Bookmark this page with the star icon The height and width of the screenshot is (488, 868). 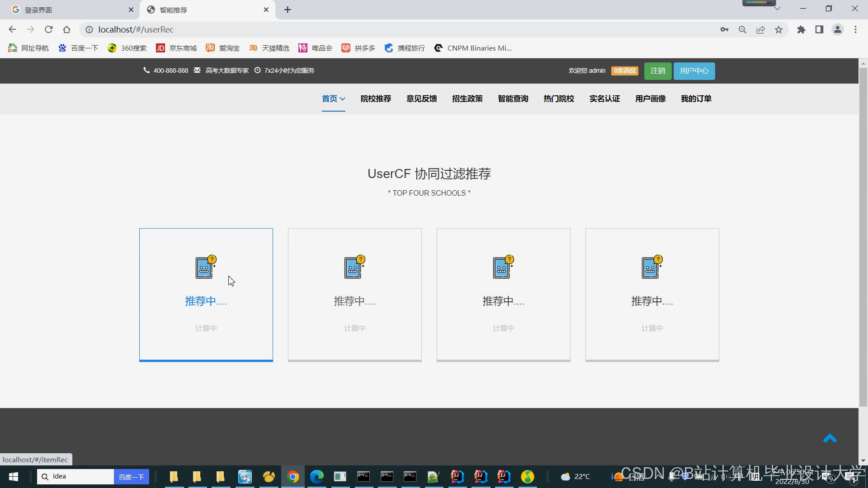tap(778, 30)
